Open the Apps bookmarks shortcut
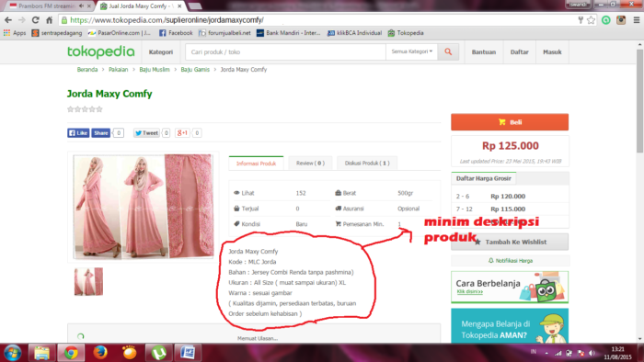Image resolution: width=644 pixels, height=362 pixels. pyautogui.click(x=15, y=33)
